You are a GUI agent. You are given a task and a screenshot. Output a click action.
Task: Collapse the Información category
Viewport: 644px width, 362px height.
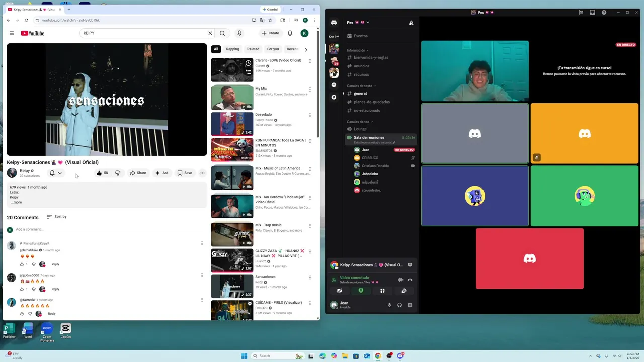(x=357, y=50)
